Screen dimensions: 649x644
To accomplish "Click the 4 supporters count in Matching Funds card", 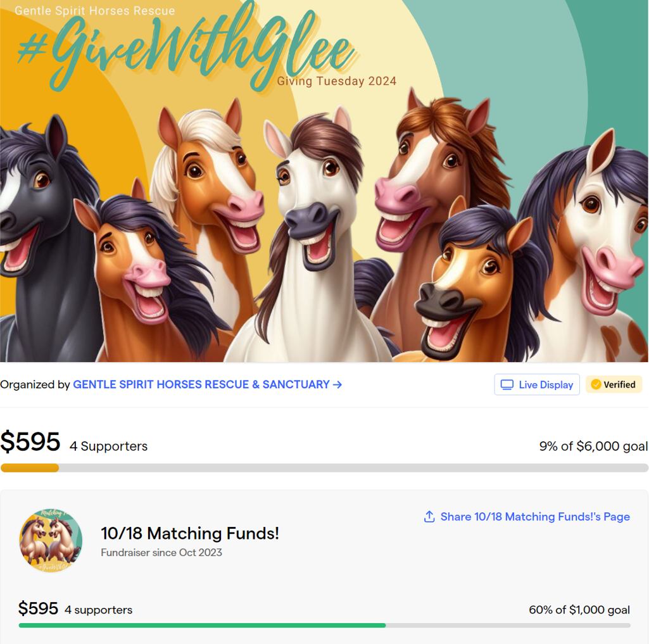I will [x=98, y=610].
